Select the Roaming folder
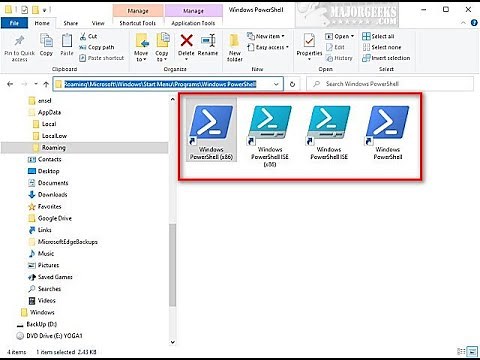This screenshot has width=480, height=360. [x=84, y=147]
